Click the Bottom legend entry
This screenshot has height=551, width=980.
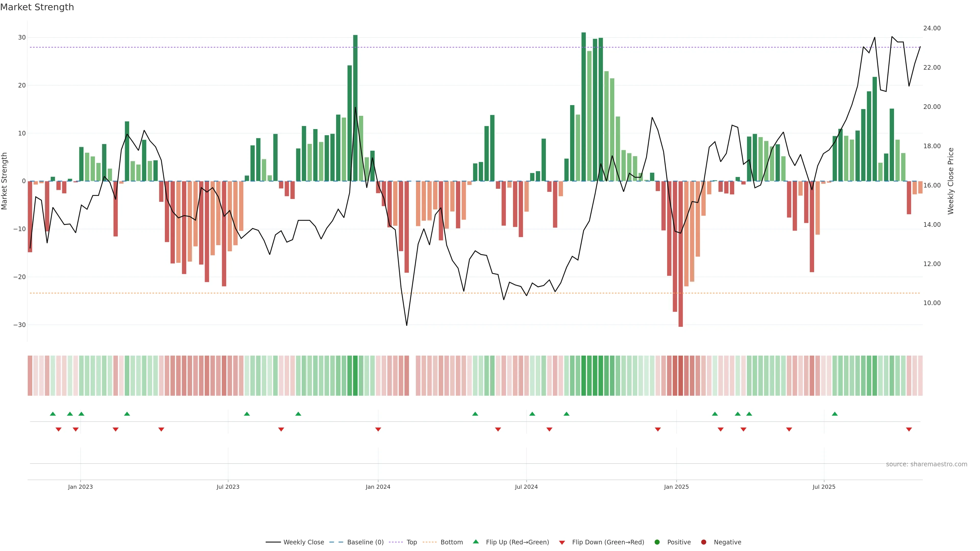coord(451,542)
